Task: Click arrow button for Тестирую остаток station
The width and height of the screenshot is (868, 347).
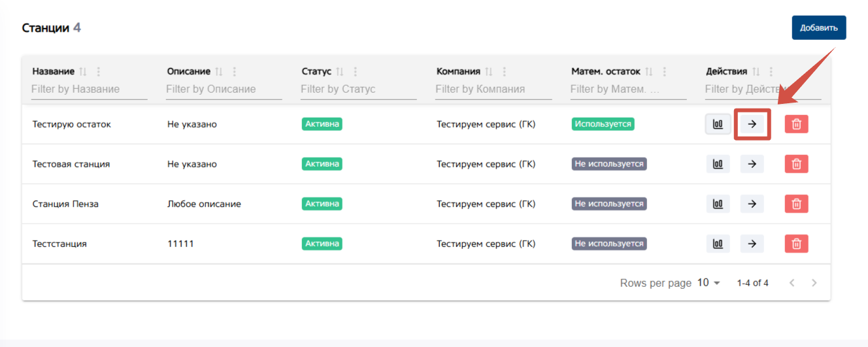Action: (x=752, y=124)
